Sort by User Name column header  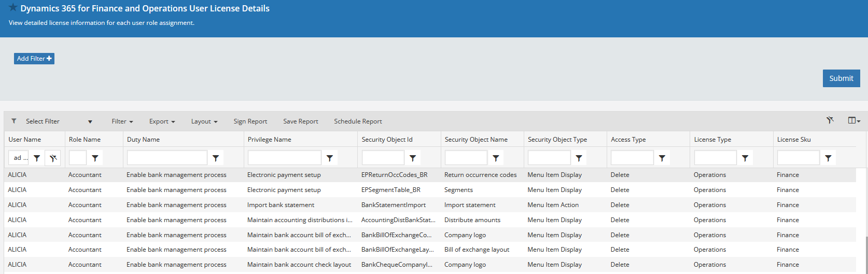(x=25, y=140)
